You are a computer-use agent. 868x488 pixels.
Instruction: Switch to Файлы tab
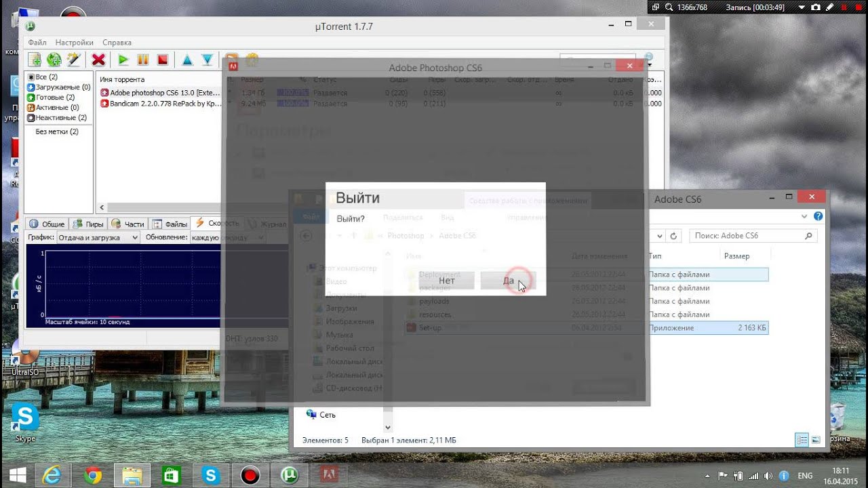[x=170, y=224]
